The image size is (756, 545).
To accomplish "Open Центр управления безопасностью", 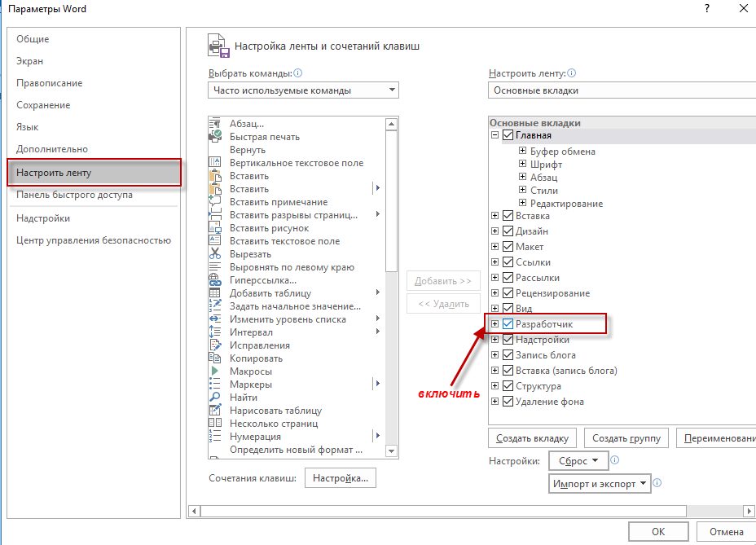I will point(94,240).
